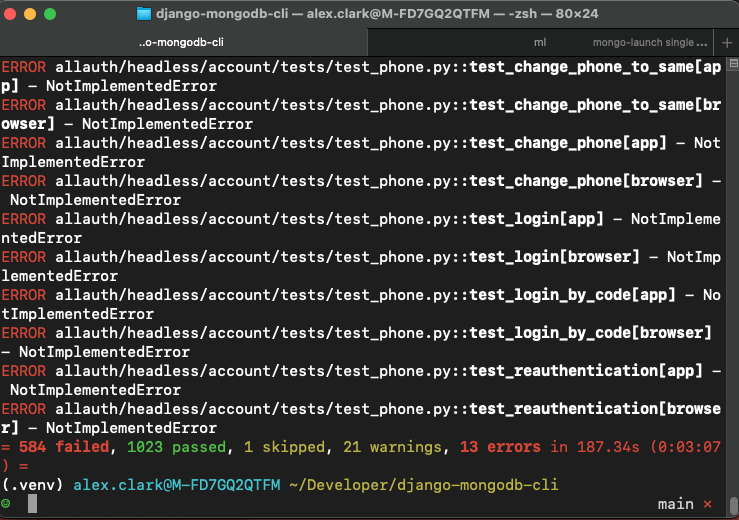Click test_change_phone_to_same[browser] error line
Screen dimensions: 739x520
pyautogui.click(x=361, y=115)
